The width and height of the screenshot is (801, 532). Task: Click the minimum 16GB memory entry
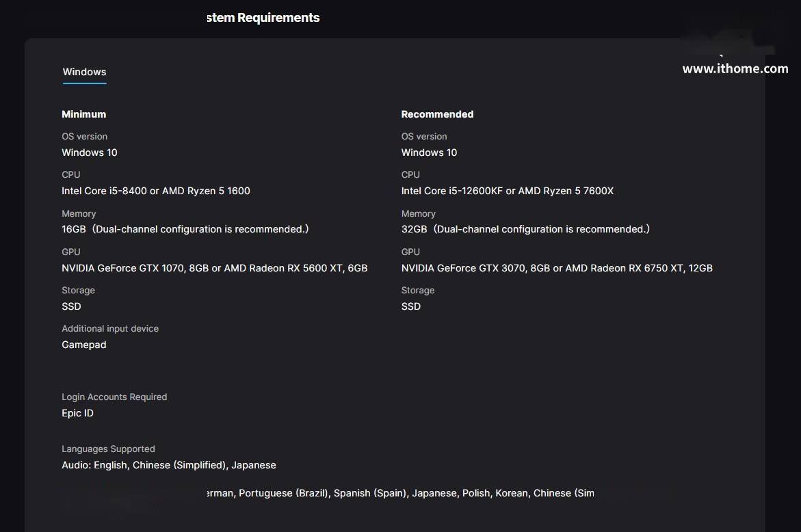pyautogui.click(x=185, y=229)
